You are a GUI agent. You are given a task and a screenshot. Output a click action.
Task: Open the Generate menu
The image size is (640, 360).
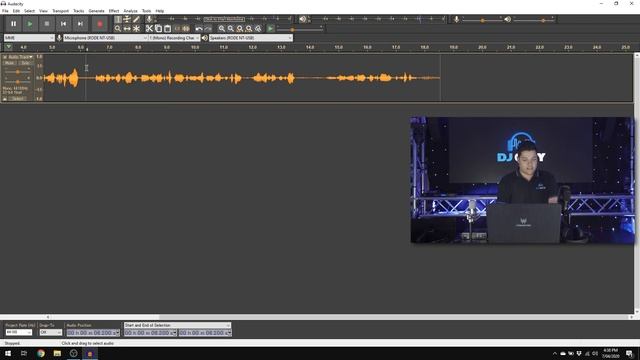click(96, 11)
